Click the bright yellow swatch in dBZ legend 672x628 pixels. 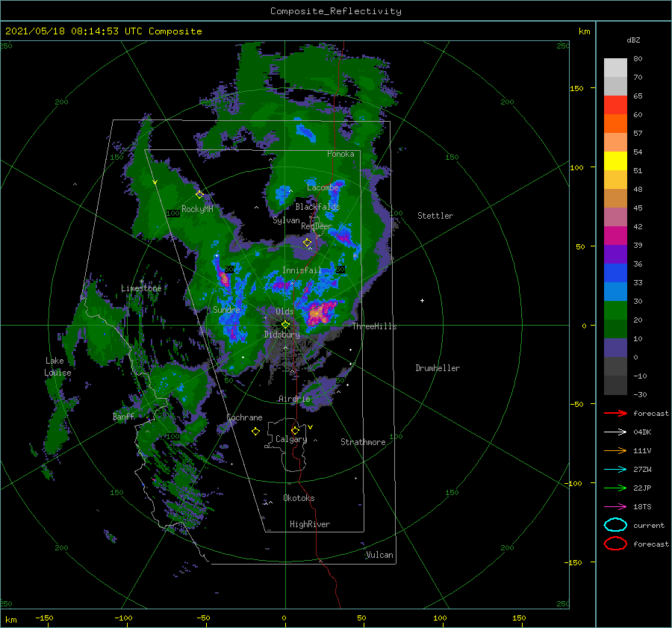pyautogui.click(x=615, y=161)
